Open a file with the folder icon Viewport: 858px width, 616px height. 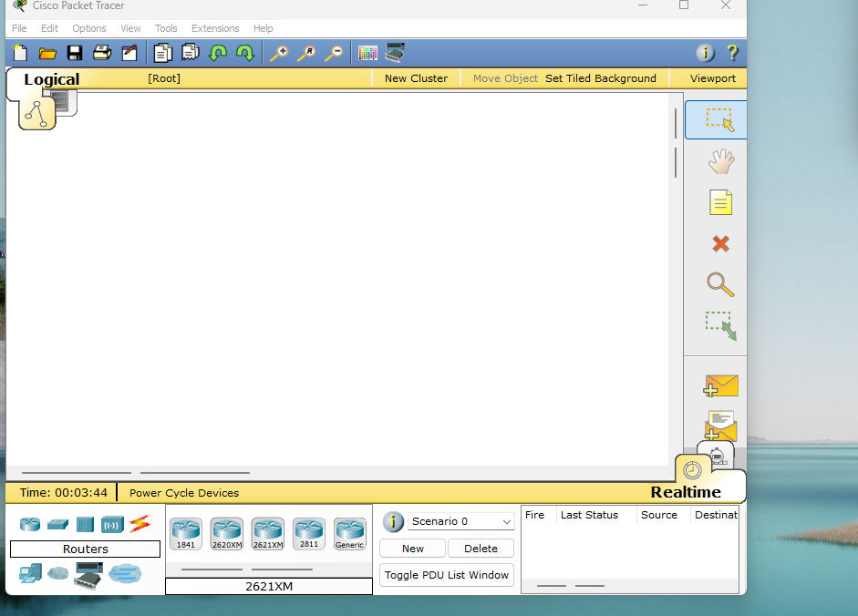tap(47, 53)
